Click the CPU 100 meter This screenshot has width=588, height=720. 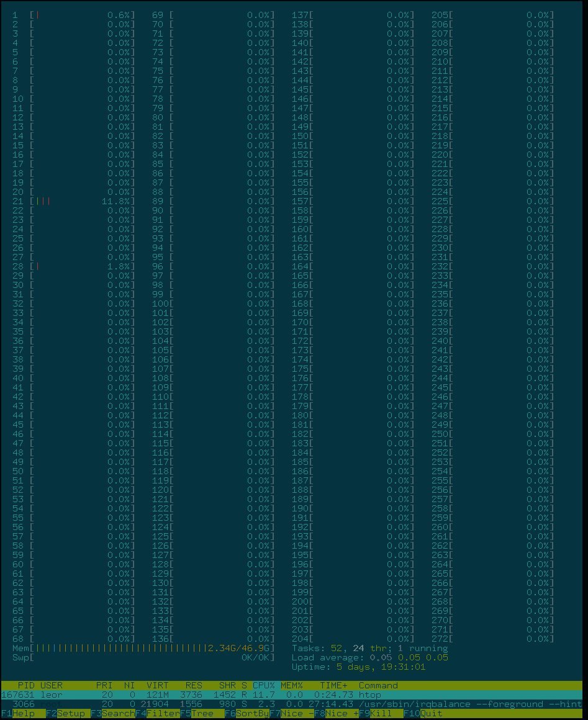(213, 304)
